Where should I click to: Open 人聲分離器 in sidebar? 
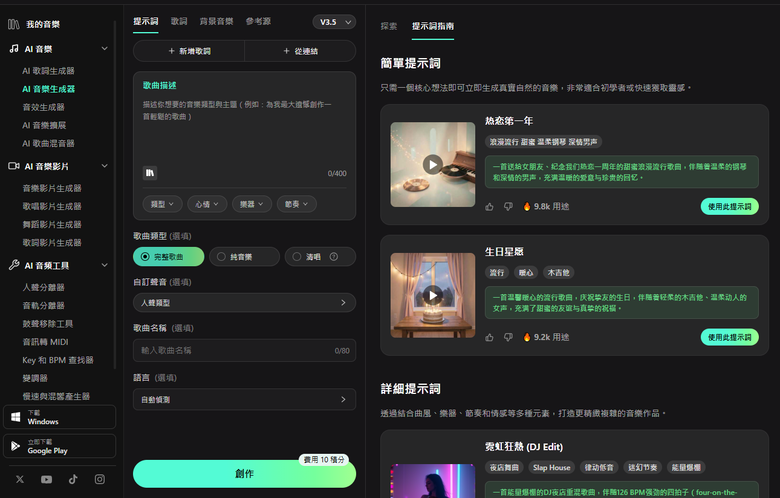pyautogui.click(x=43, y=287)
